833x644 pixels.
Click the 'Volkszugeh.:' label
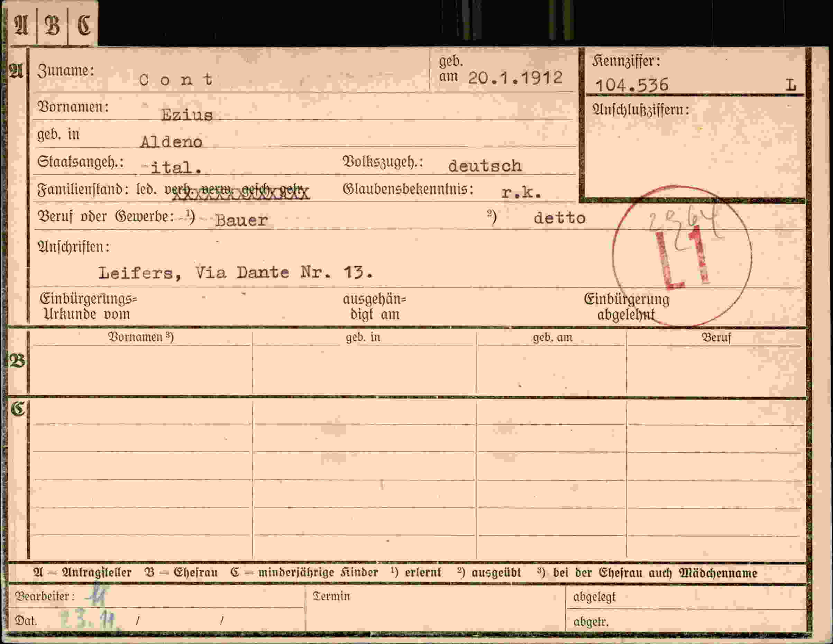pyautogui.click(x=383, y=162)
